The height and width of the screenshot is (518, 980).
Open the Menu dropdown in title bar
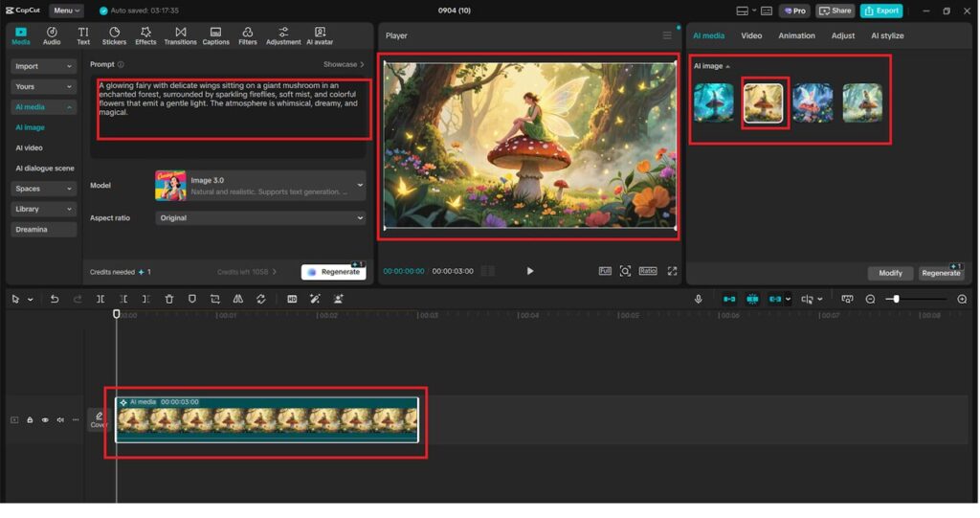(66, 11)
